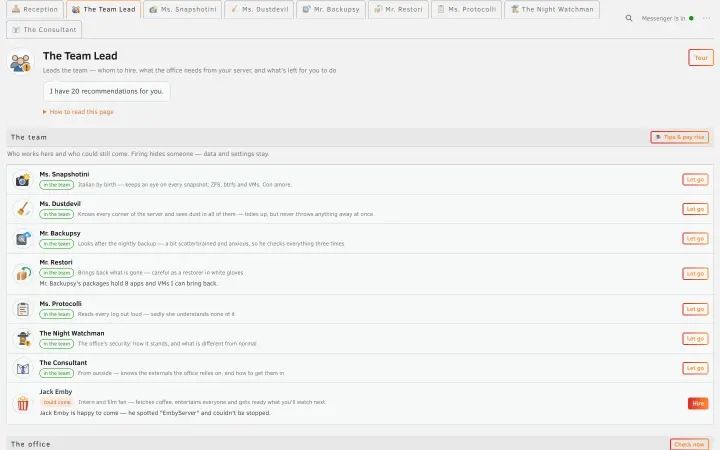
Task: Open the three-dots more menu
Action: (706, 18)
